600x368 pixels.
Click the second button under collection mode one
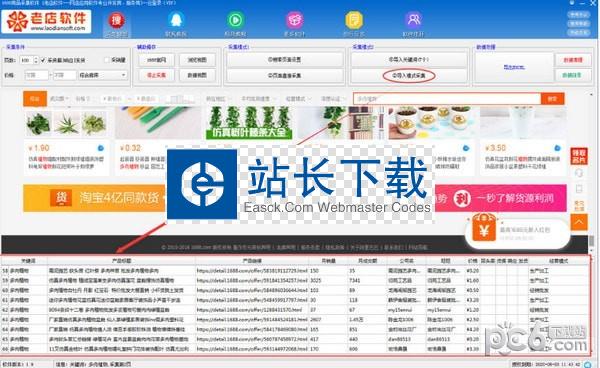tap(284, 75)
